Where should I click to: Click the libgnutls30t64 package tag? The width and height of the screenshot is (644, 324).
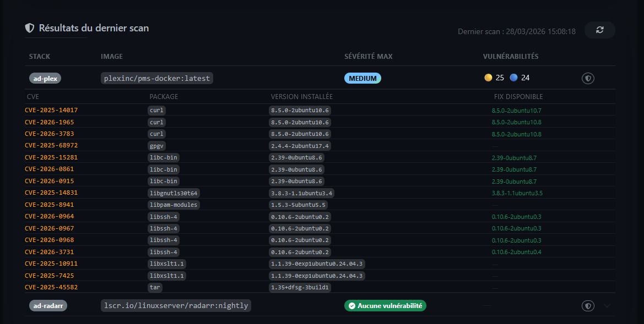point(174,193)
